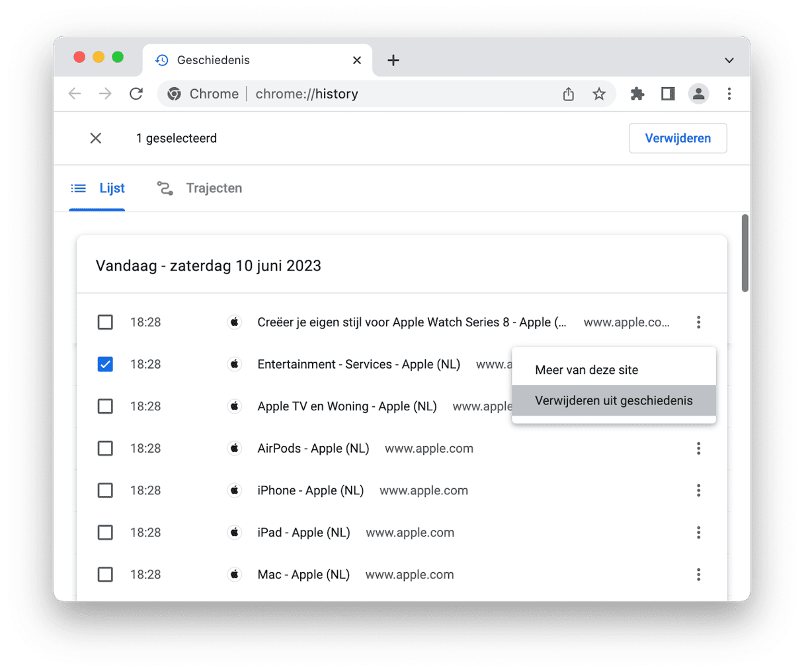This screenshot has width=804, height=672.
Task: Click the Chrome site info icon
Action: [x=175, y=94]
